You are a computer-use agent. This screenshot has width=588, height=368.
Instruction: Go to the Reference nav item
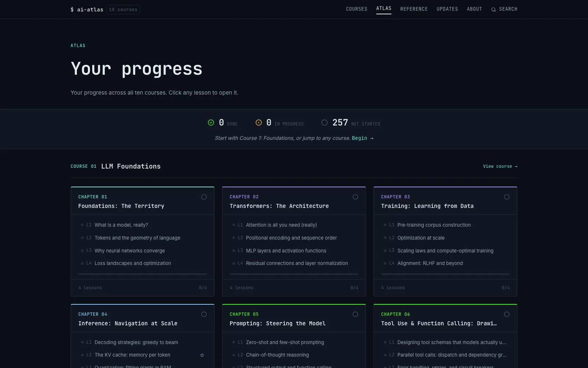tap(414, 9)
